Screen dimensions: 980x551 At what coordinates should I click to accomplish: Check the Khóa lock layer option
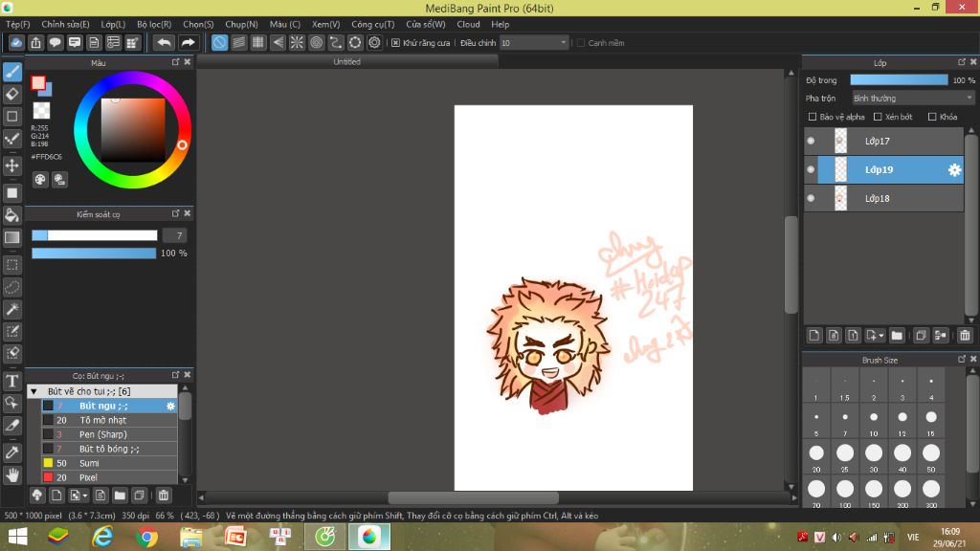coord(932,117)
